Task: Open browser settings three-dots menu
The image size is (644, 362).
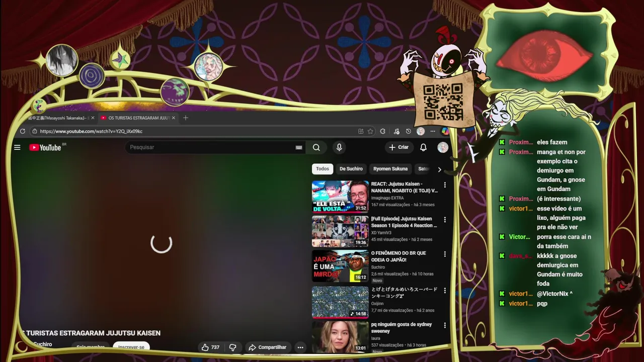Action: (433, 131)
